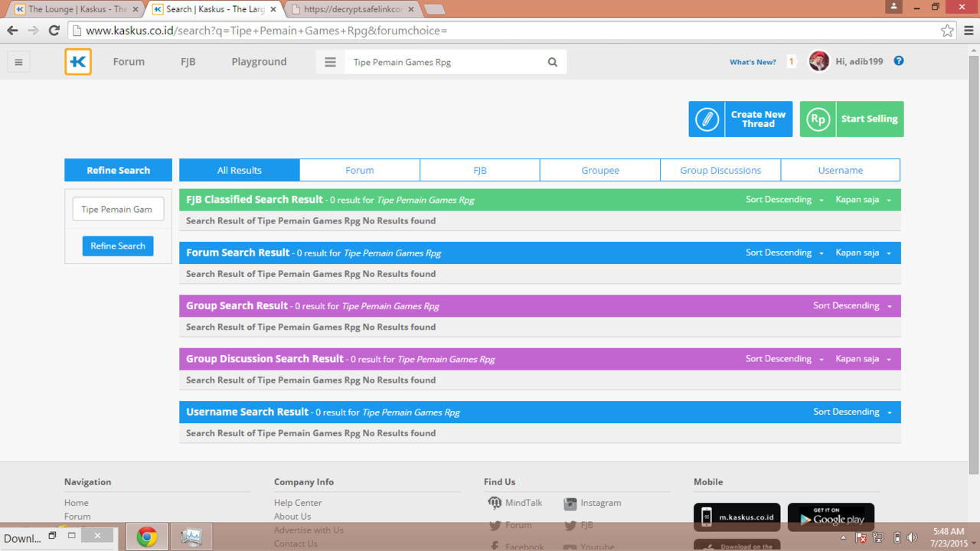Click the MindTalk icon in footer
This screenshot has width=980, height=551.
coord(495,503)
